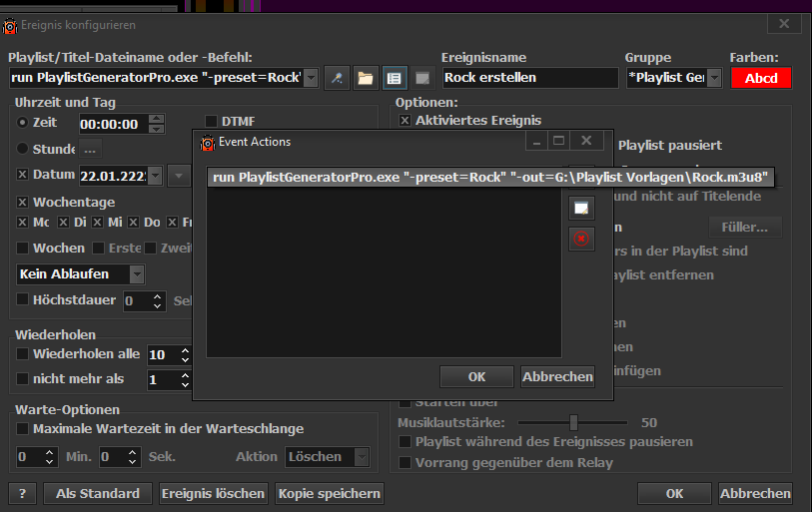The image size is (812, 512).
Task: Expand the command filename dropdown
Action: 311,78
